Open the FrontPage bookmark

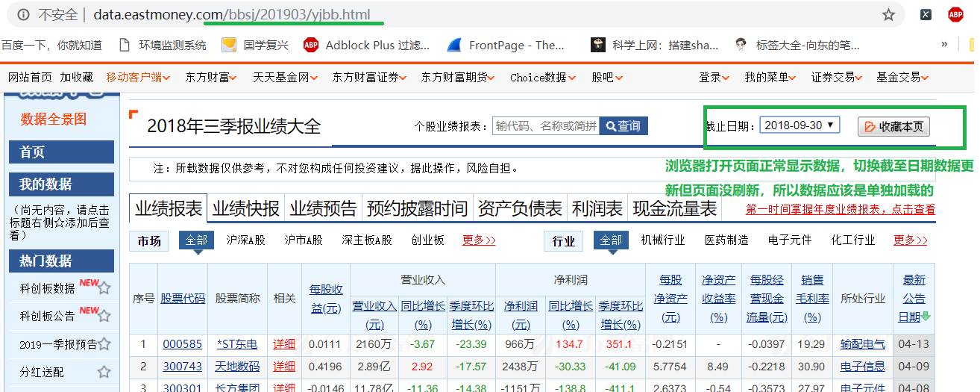[506, 45]
